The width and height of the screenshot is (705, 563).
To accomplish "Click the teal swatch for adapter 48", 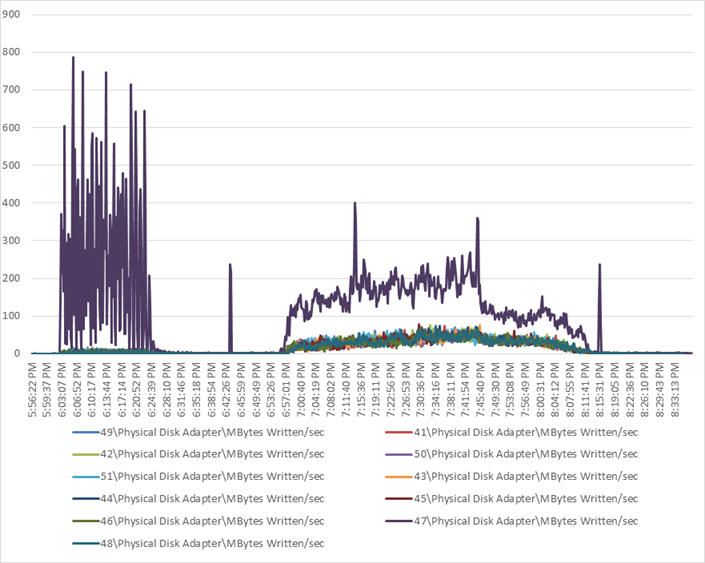I will tap(85, 544).
